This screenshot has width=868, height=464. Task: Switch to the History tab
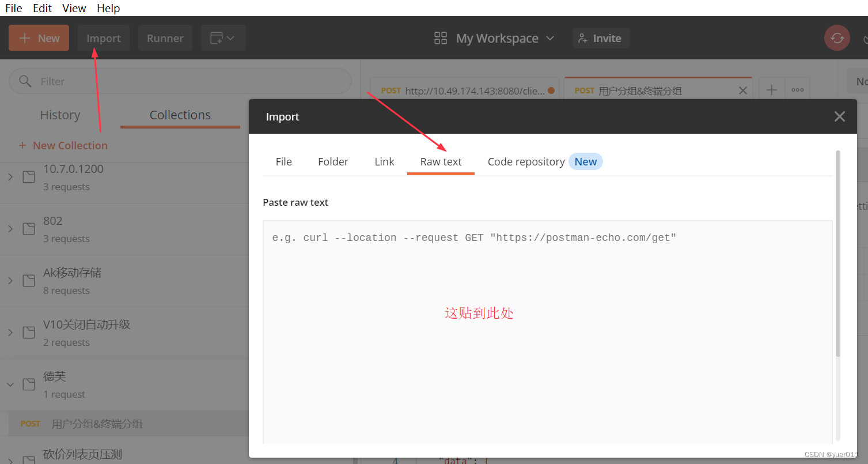tap(60, 115)
